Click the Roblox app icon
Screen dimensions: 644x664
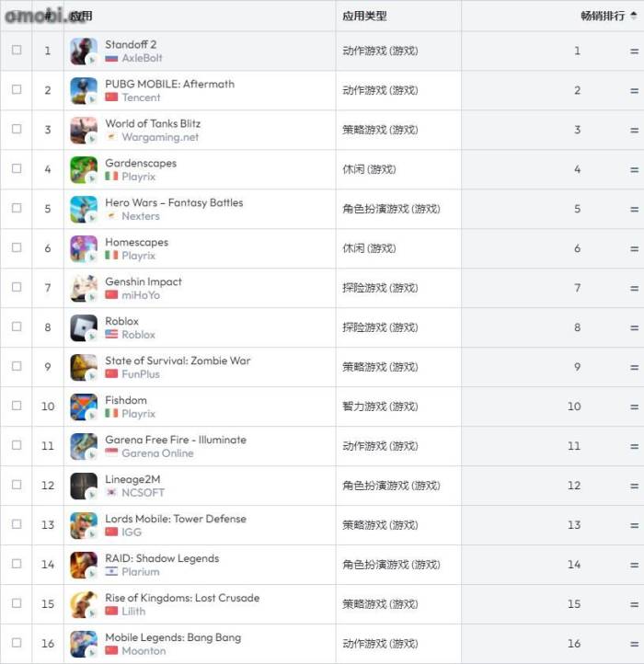(84, 327)
